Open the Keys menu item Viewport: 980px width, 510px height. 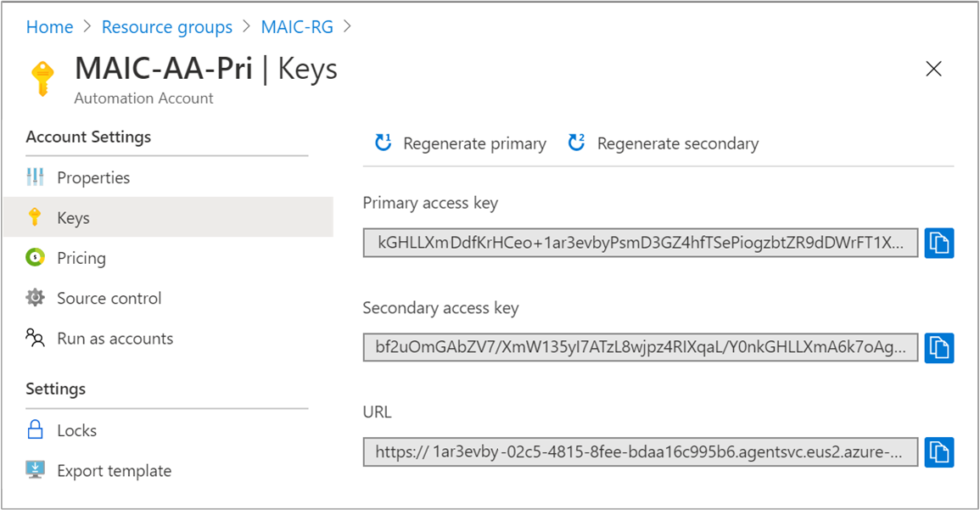click(73, 218)
